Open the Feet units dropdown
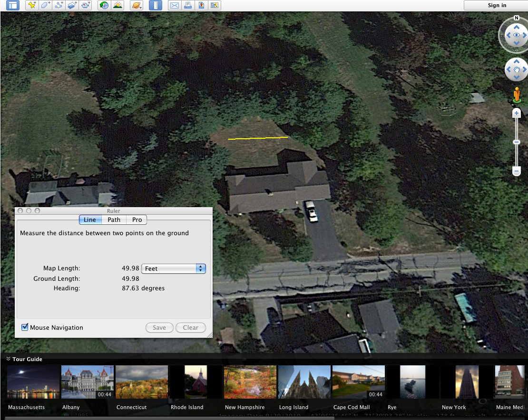The width and height of the screenshot is (528, 420). click(x=174, y=268)
